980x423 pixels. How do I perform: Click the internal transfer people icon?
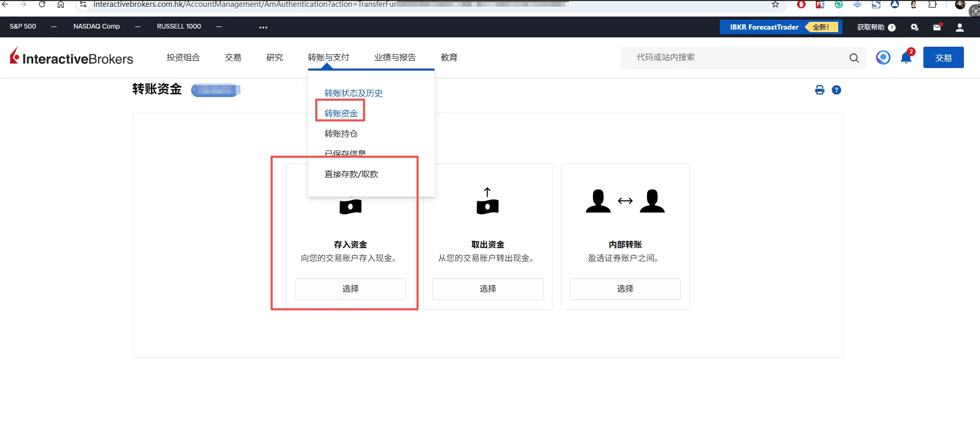(625, 201)
